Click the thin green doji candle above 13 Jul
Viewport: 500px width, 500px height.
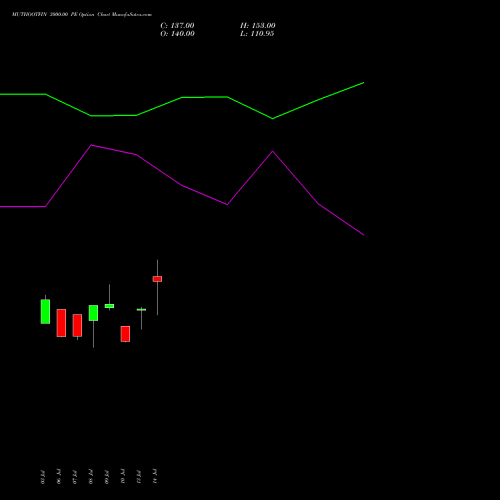coord(141,310)
